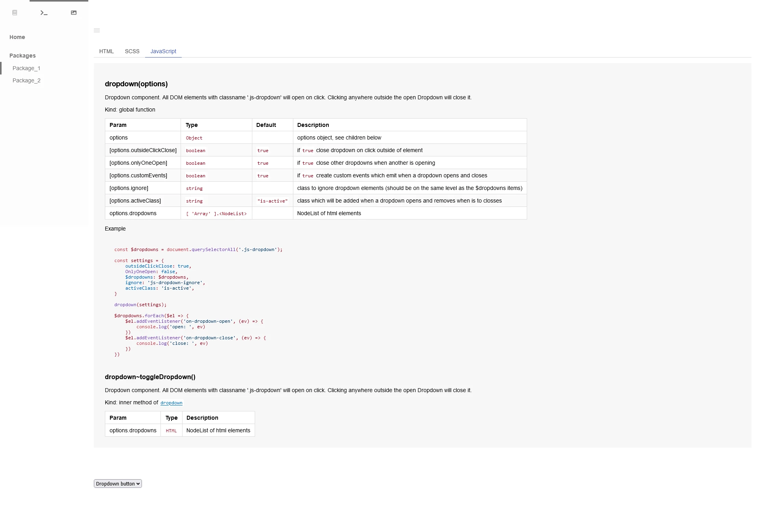Click the 'dropdown(settings);' code line
Image resolution: width=757 pixels, height=532 pixels.
[140, 305]
